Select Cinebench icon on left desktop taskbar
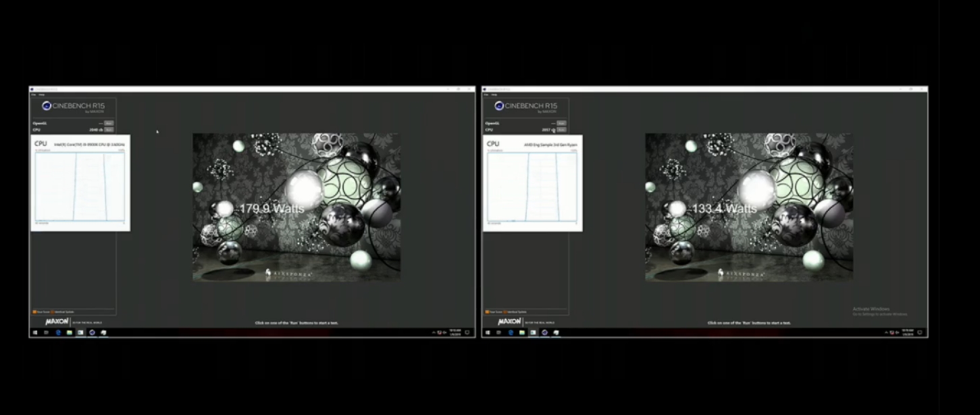980x415 pixels. [92, 333]
